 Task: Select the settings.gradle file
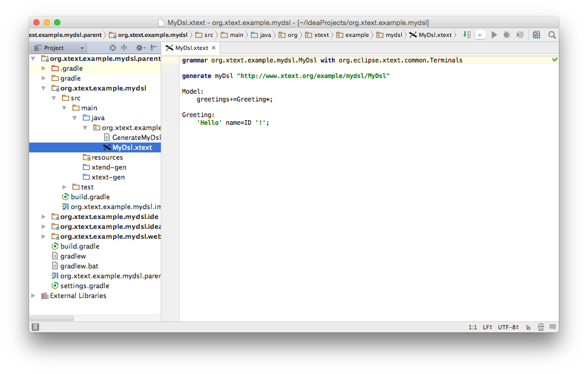point(80,286)
